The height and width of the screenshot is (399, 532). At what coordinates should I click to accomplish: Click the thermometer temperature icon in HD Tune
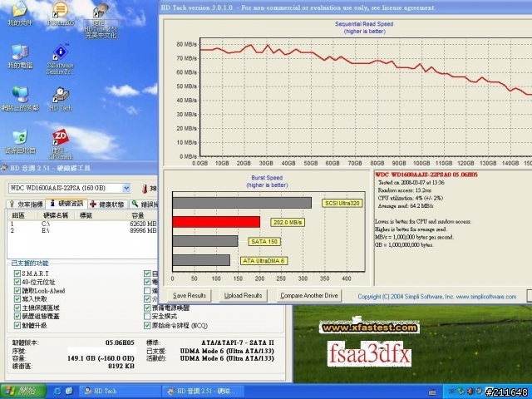(x=145, y=189)
